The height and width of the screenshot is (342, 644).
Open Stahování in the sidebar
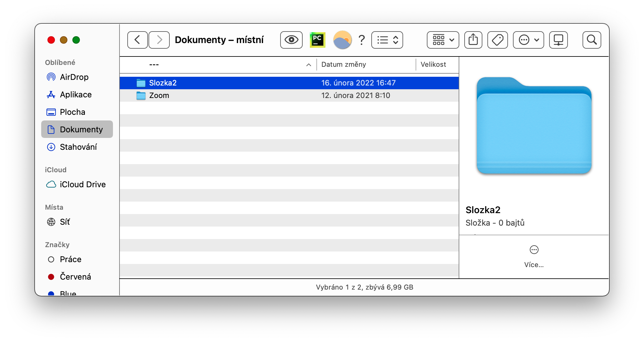[x=77, y=147]
